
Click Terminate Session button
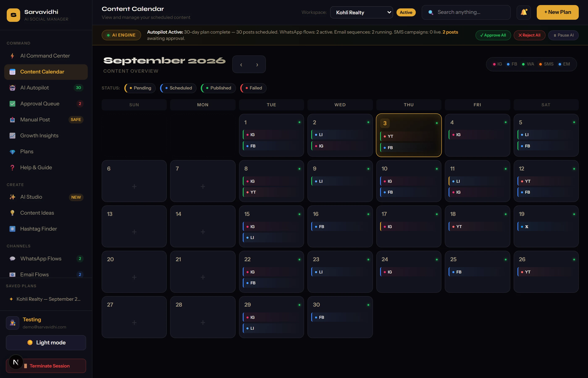coord(46,366)
